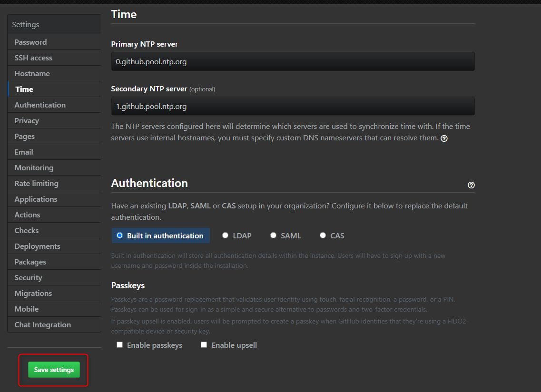The width and height of the screenshot is (541, 392).
Task: Enable the passkeys checkbox
Action: pos(119,344)
